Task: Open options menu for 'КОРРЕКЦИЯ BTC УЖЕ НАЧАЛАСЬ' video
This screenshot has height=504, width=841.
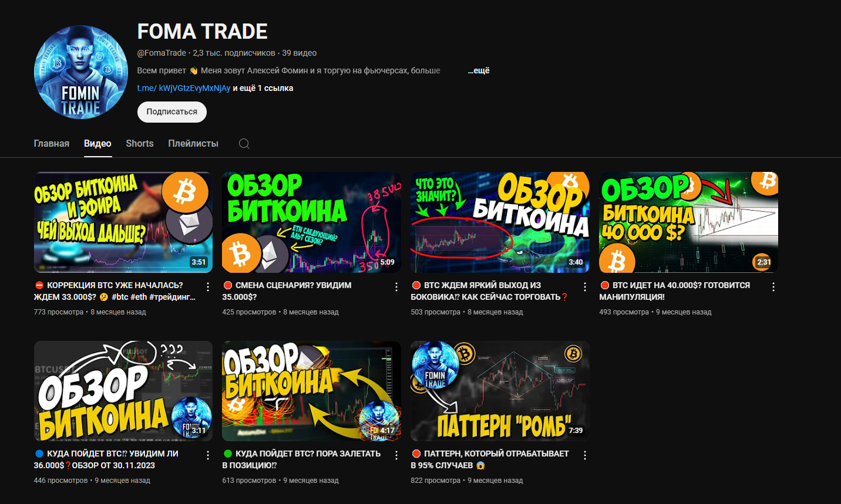Action: (208, 287)
